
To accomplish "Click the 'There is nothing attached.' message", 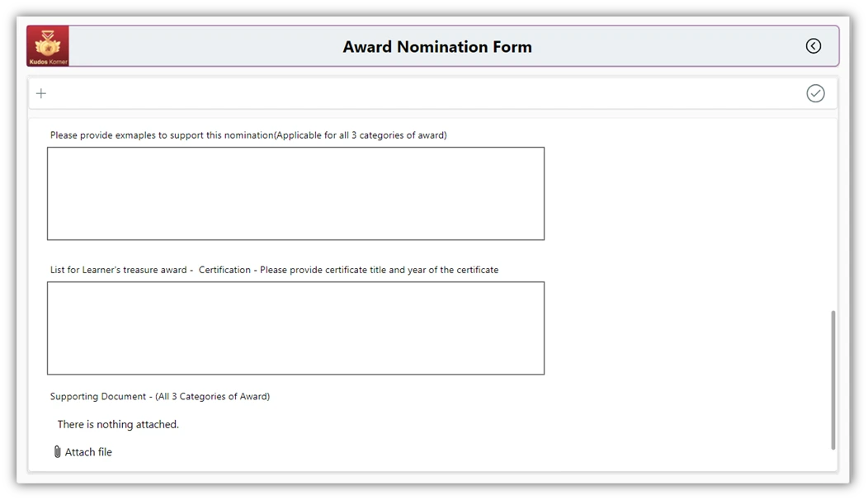I will 118,425.
